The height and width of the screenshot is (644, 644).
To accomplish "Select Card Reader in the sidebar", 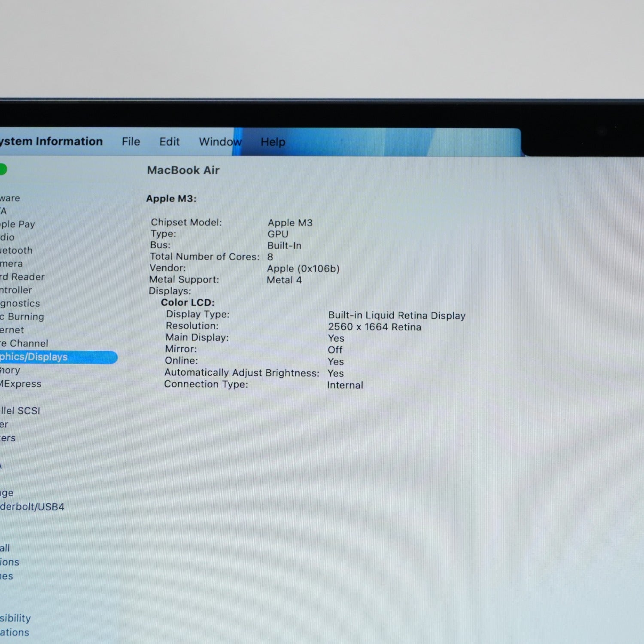I will point(22,277).
